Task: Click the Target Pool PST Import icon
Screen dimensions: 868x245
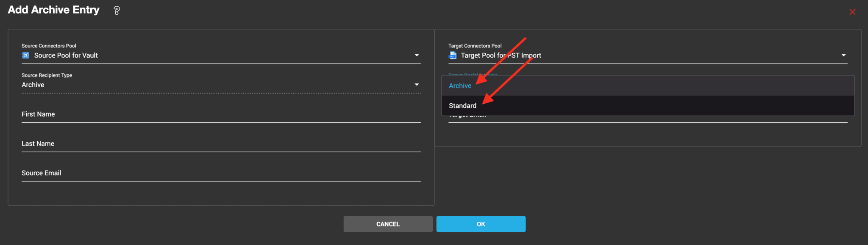Action: coord(453,55)
